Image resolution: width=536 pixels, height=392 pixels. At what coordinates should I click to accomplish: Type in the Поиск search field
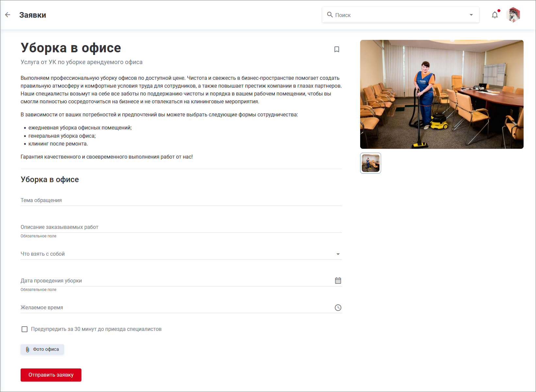(x=399, y=15)
